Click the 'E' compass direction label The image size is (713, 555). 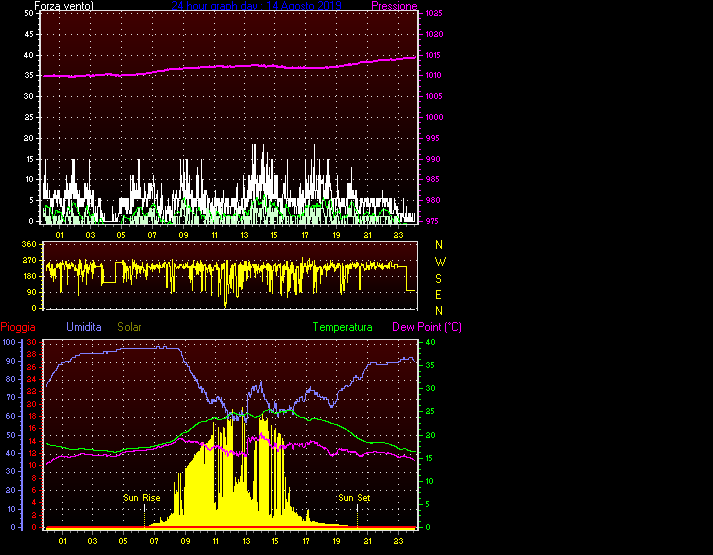[x=438, y=295]
